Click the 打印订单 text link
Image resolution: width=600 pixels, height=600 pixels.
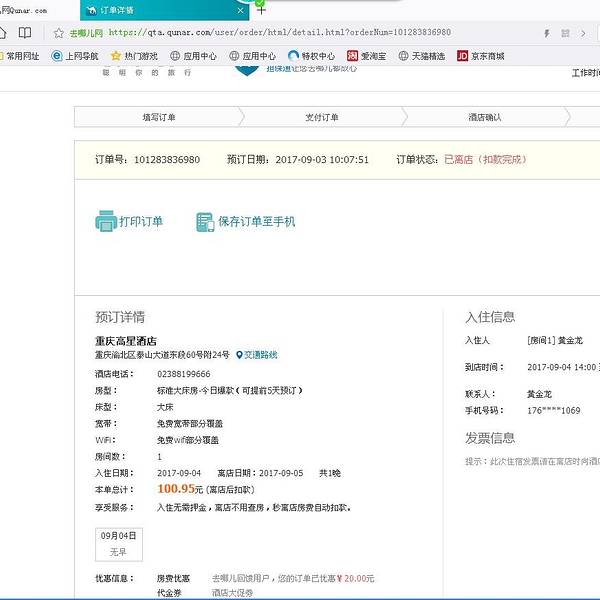pyautogui.click(x=141, y=222)
